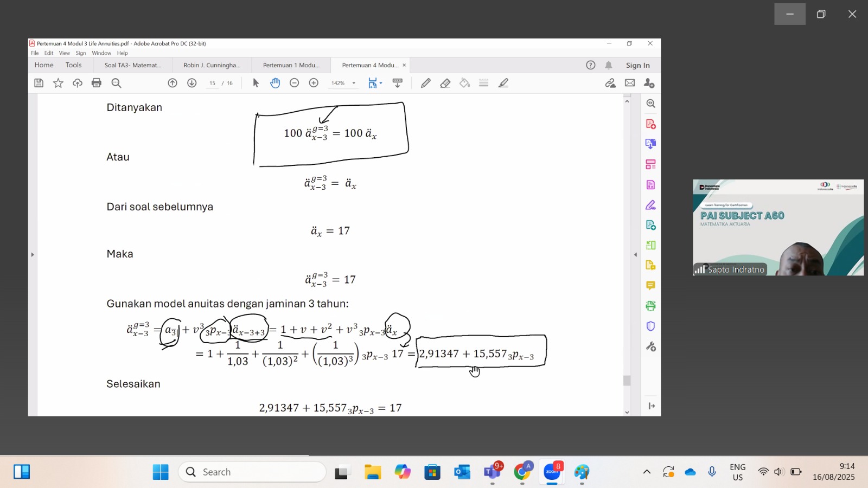This screenshot has width=868, height=488.
Task: Click the zoom out minus icon
Action: pos(294,83)
